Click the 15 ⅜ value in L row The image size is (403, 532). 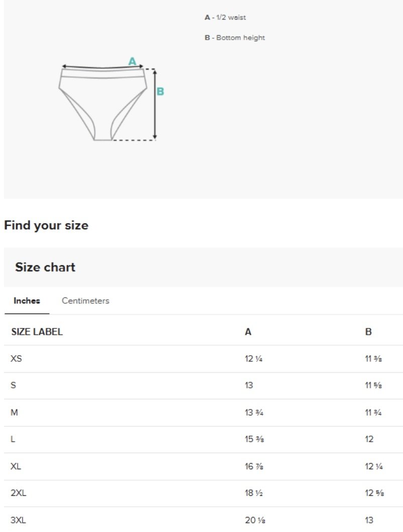coord(254,439)
